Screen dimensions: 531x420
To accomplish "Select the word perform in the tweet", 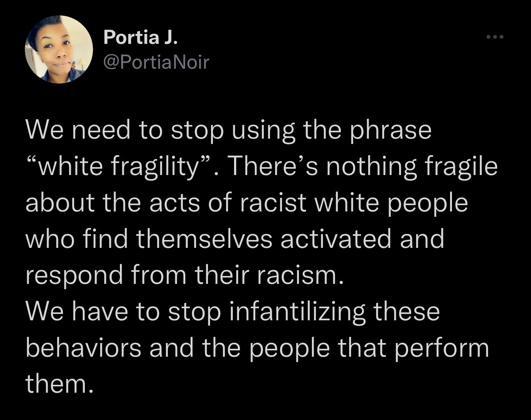I will [x=442, y=349].
